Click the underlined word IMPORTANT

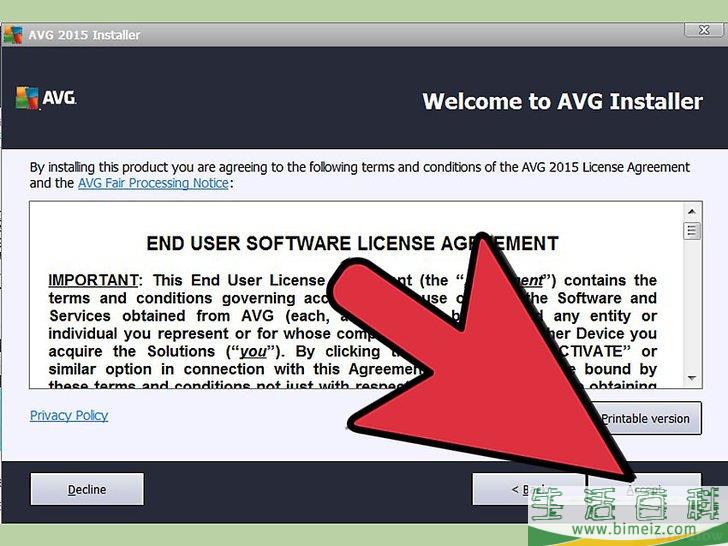(x=93, y=280)
